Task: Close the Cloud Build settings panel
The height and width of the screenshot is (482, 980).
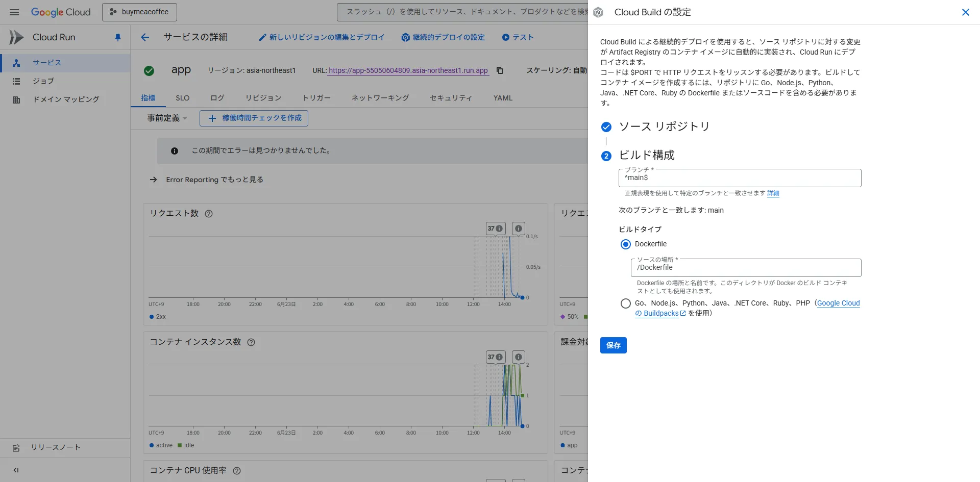Action: point(965,12)
